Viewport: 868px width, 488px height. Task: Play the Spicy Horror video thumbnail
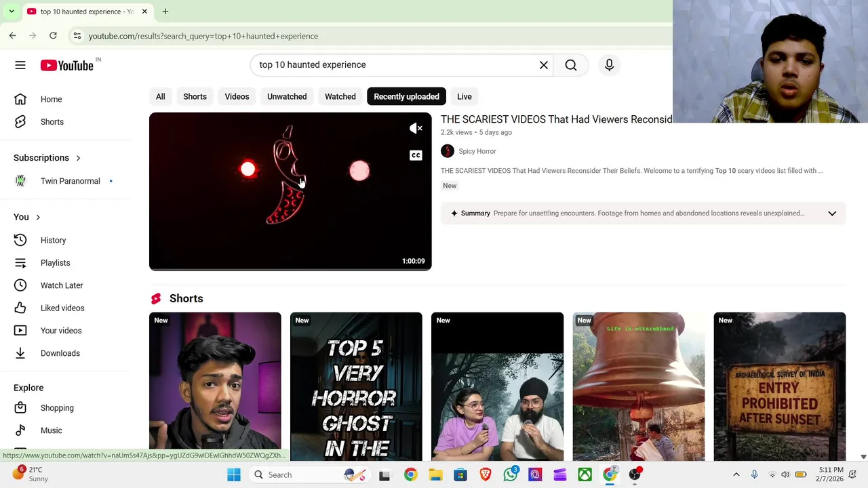click(x=290, y=191)
